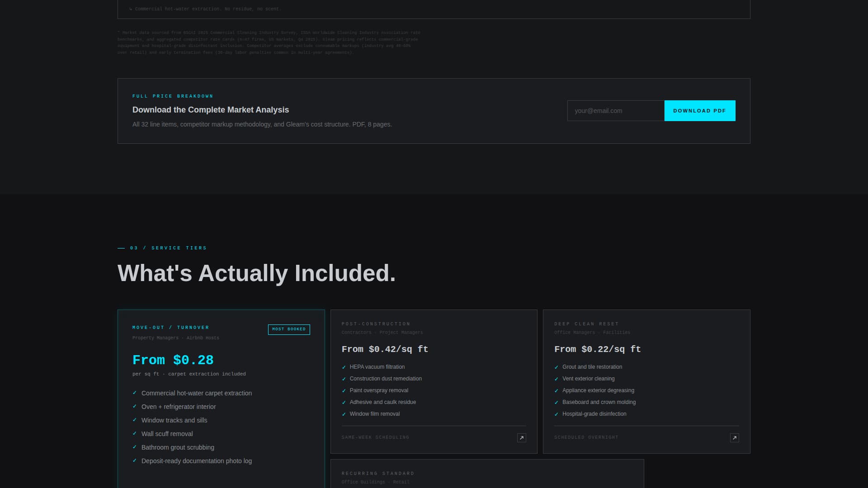Click 'Deposit-ready documentation photo log' item
This screenshot has height=488, width=868.
pos(197,461)
